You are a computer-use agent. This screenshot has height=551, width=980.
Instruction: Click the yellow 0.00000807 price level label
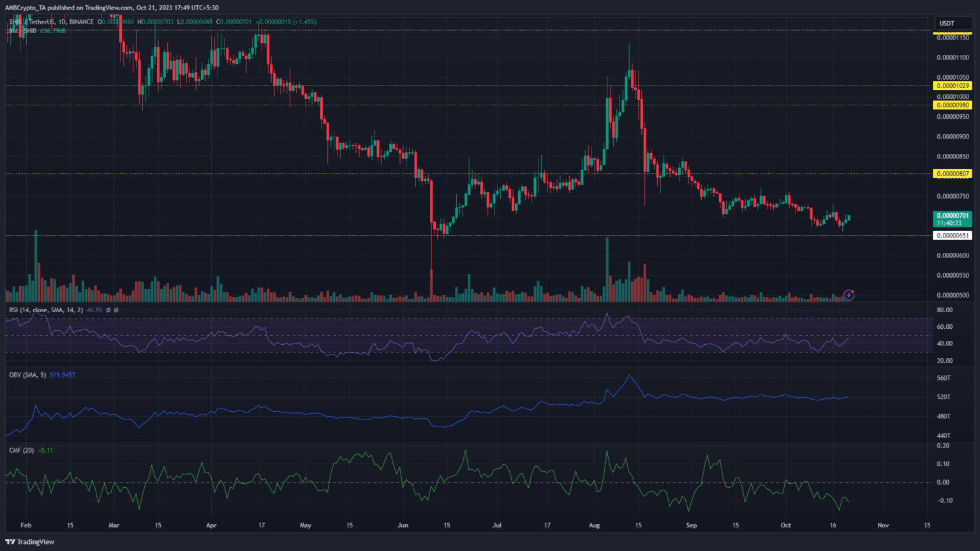tap(952, 174)
